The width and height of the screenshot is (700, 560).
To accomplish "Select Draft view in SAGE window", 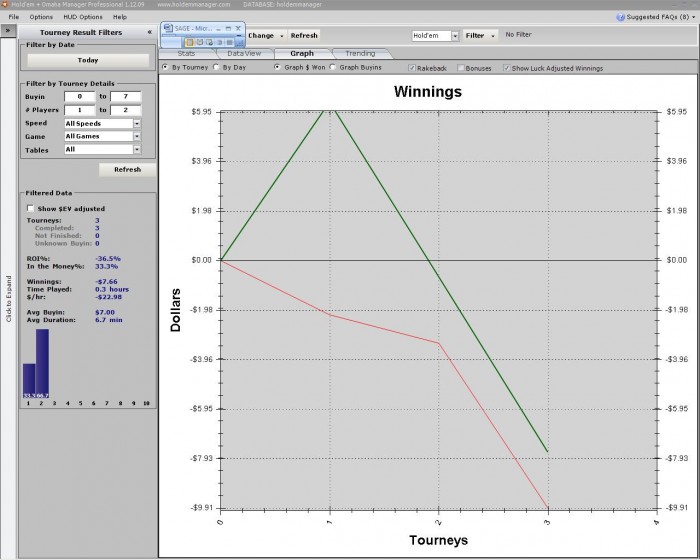I will coord(229,42).
